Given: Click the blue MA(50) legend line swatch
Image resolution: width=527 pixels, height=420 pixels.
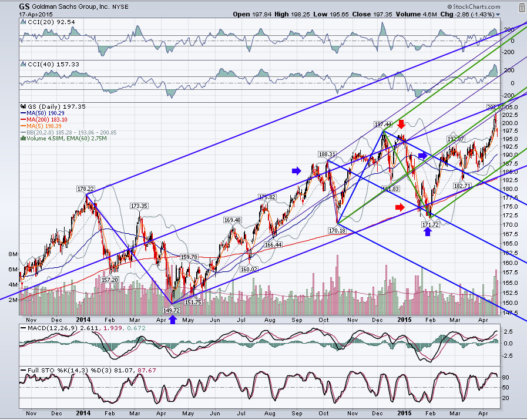Looking at the screenshot, I should click(x=23, y=113).
